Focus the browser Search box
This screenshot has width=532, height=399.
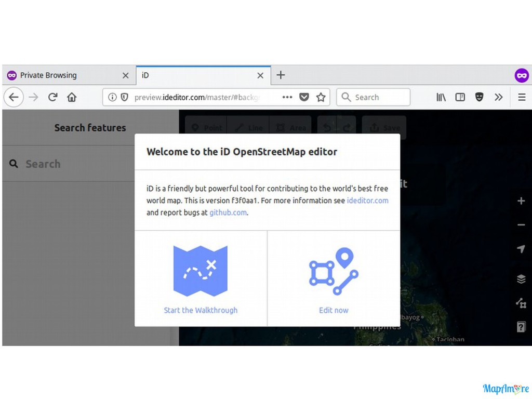[x=373, y=97]
